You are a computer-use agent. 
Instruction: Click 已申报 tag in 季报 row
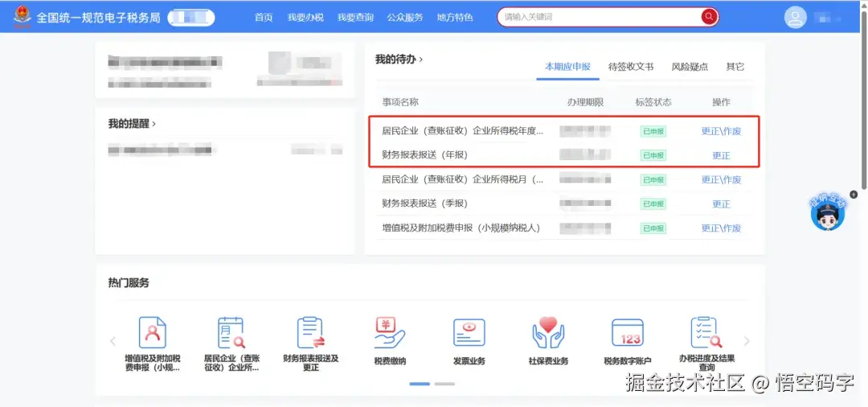pos(653,203)
